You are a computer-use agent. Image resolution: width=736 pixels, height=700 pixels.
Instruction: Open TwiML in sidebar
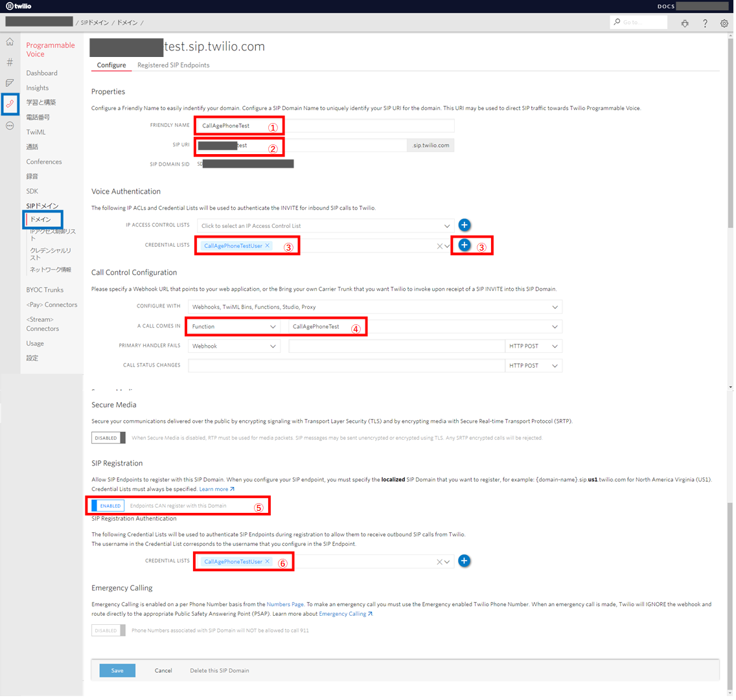pos(36,132)
